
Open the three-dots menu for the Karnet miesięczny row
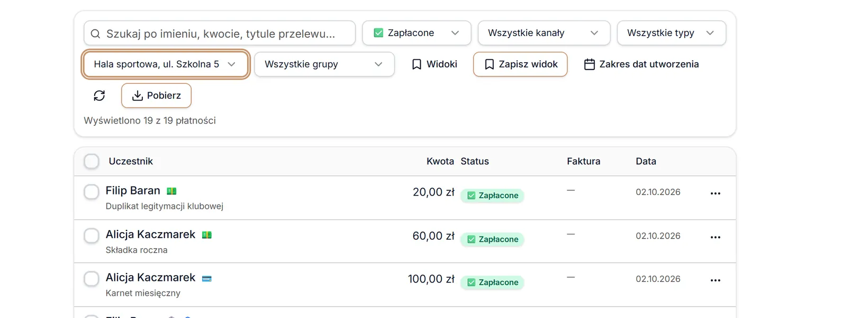pyautogui.click(x=716, y=280)
